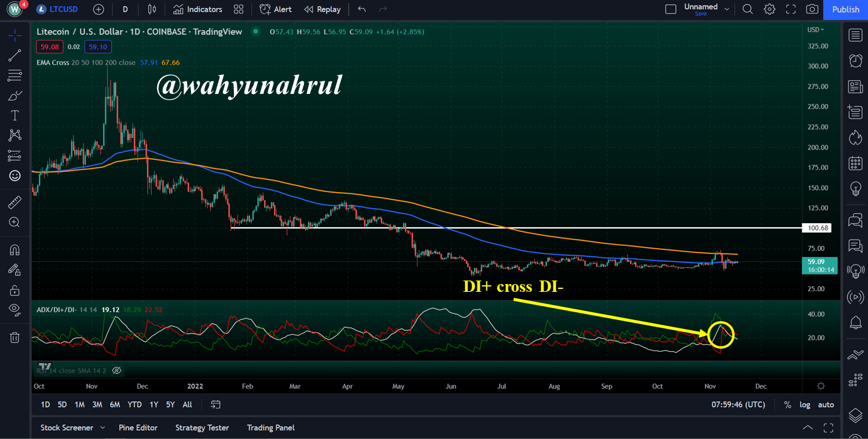The image size is (868, 439).
Task: Open the economic calendar panel
Action: [x=855, y=163]
